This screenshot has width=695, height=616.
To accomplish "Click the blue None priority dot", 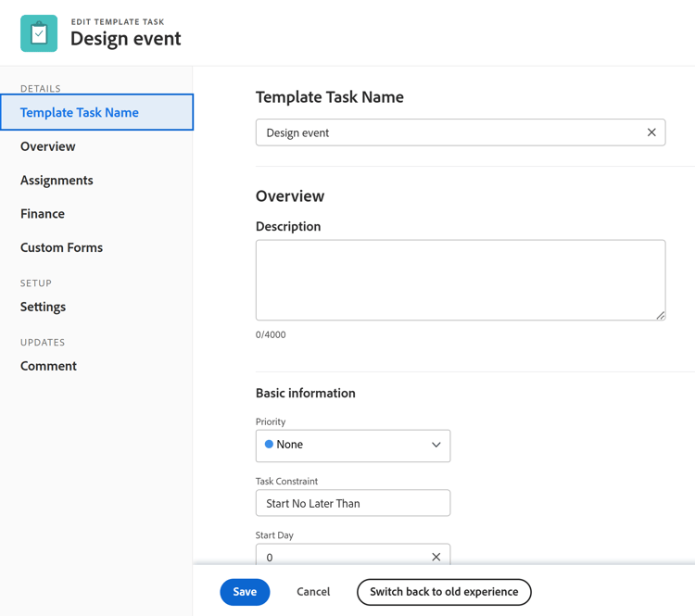I will pyautogui.click(x=269, y=444).
